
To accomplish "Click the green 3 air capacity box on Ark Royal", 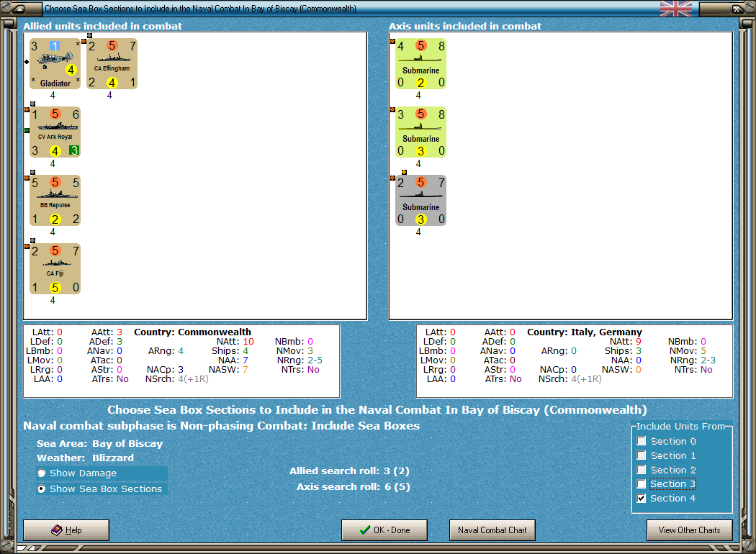I will click(73, 150).
